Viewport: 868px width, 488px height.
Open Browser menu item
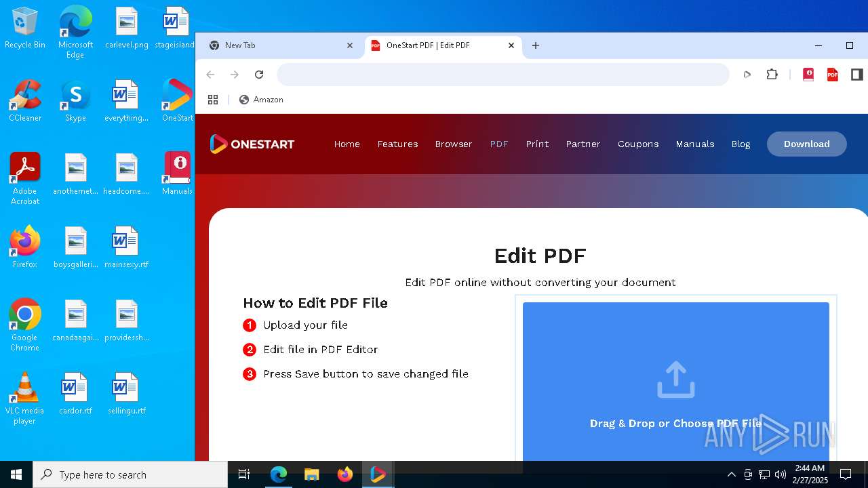pyautogui.click(x=454, y=144)
